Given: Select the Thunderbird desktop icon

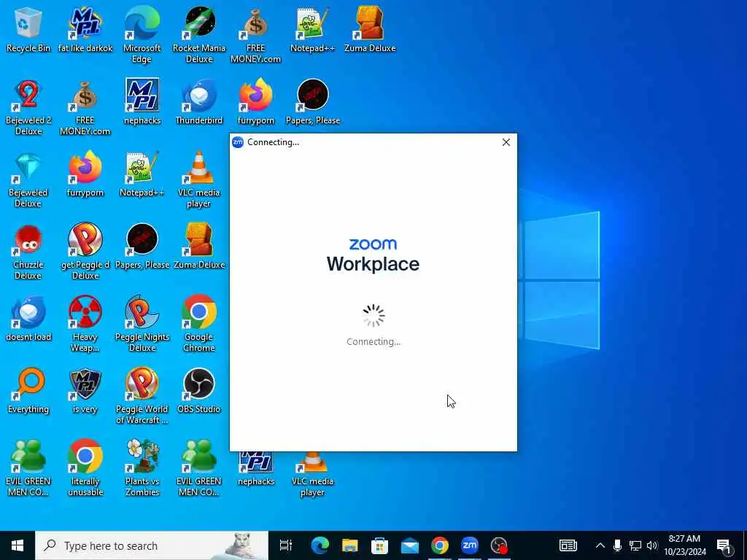Looking at the screenshot, I should click(x=199, y=102).
